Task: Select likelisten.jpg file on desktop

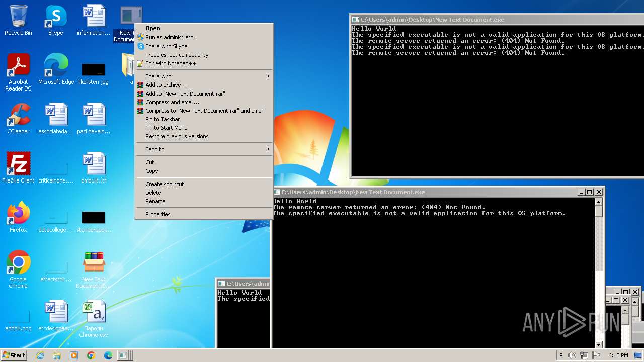Action: coord(94,73)
